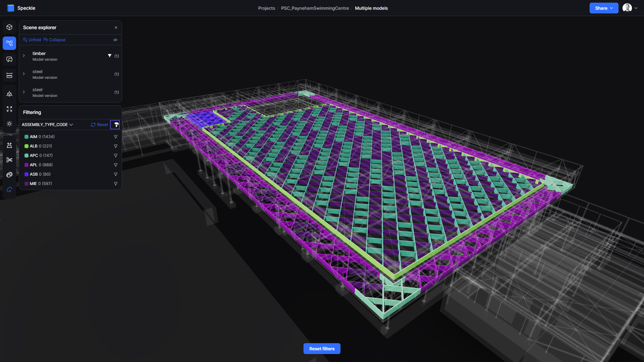Expand the last steel model row

tap(24, 92)
